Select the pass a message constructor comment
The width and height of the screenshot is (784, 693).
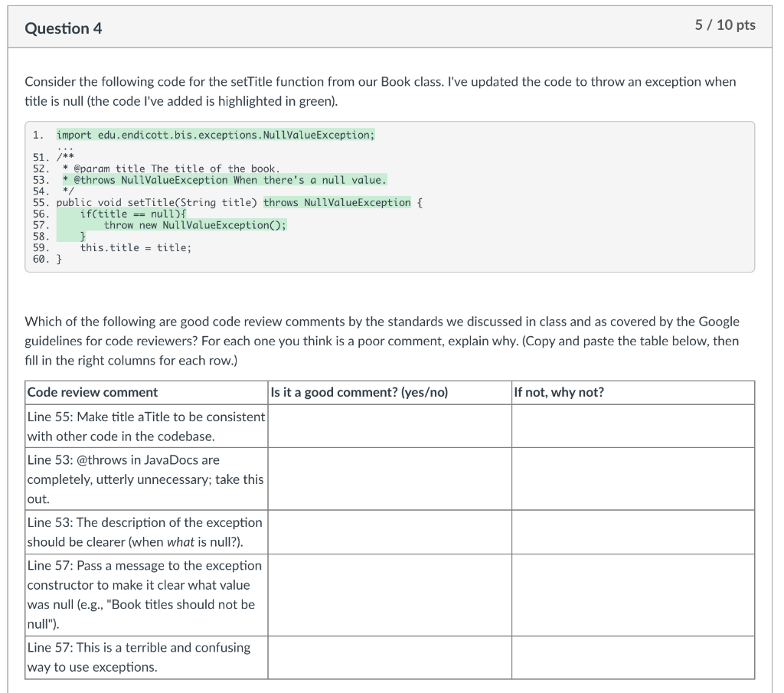(x=145, y=594)
